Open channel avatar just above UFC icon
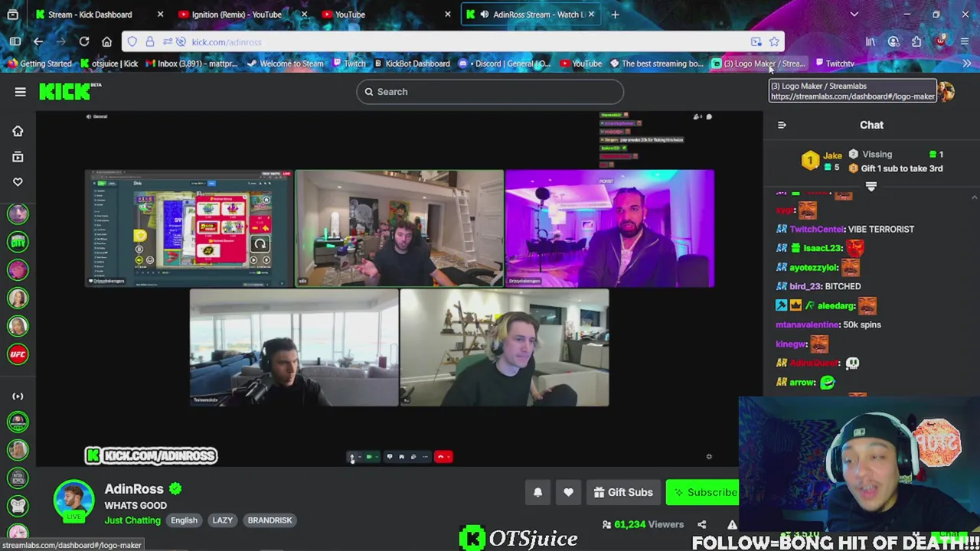980x551 pixels. [18, 326]
